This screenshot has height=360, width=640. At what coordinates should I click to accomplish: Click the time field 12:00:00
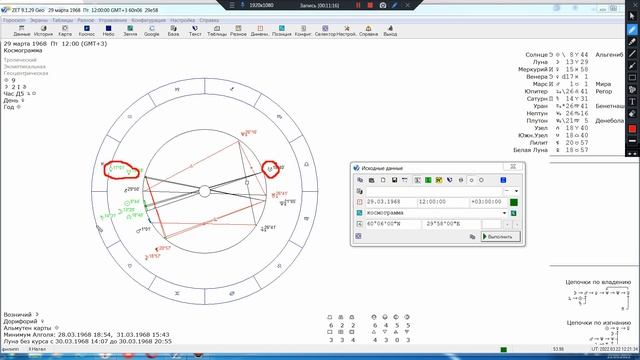(x=442, y=202)
